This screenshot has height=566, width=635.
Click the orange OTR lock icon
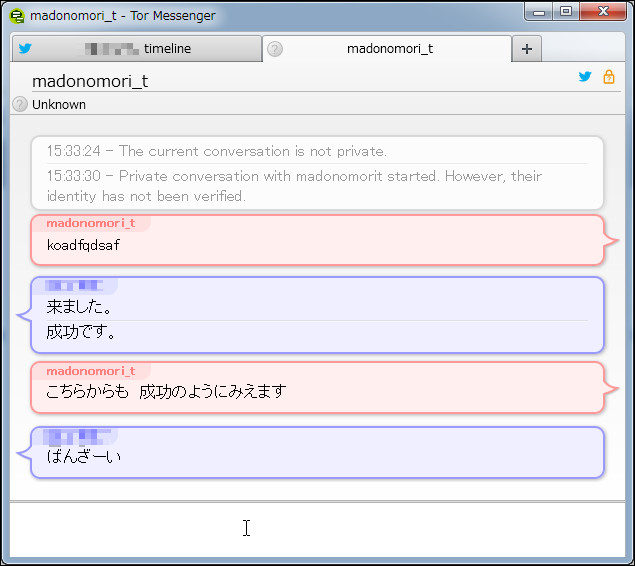609,77
